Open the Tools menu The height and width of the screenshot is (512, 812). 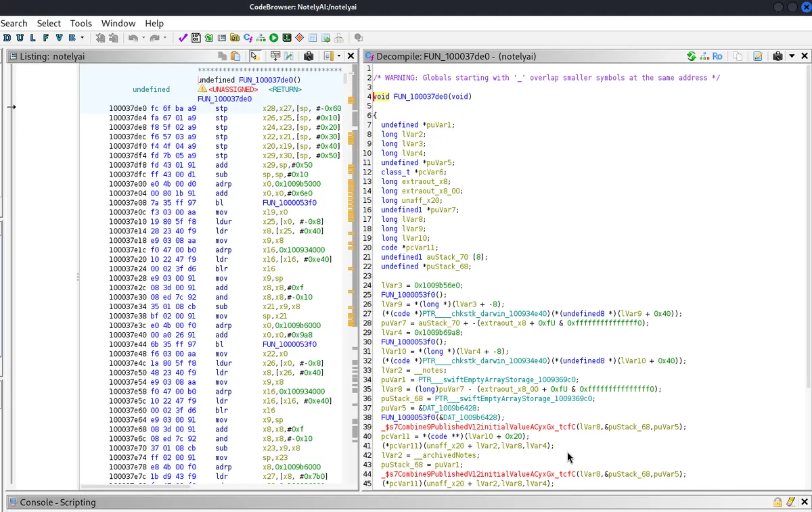[x=81, y=23]
